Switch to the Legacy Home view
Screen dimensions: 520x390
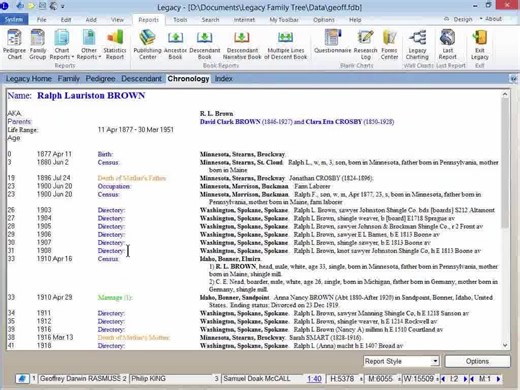click(29, 79)
